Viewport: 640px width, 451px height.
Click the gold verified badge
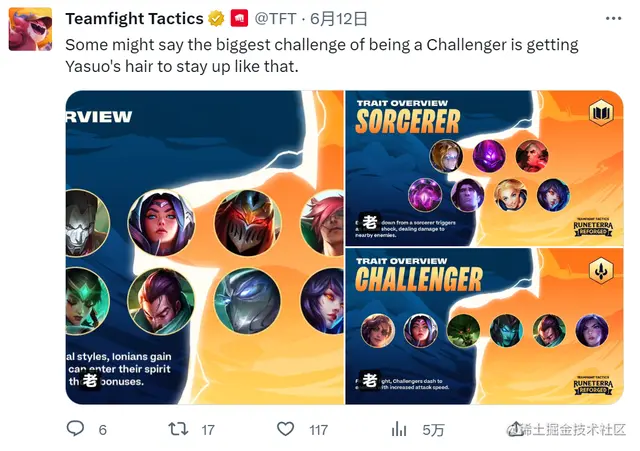coord(216,18)
